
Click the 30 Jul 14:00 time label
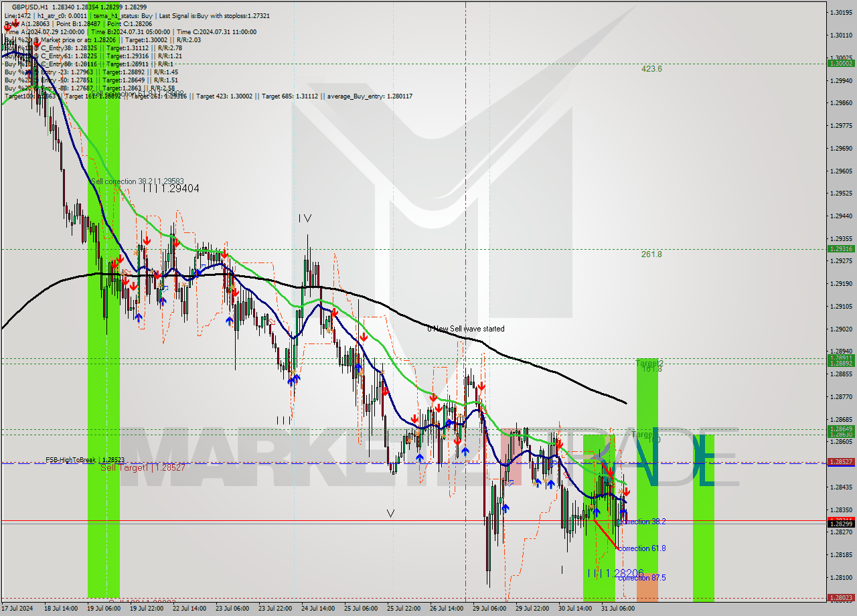(575, 609)
